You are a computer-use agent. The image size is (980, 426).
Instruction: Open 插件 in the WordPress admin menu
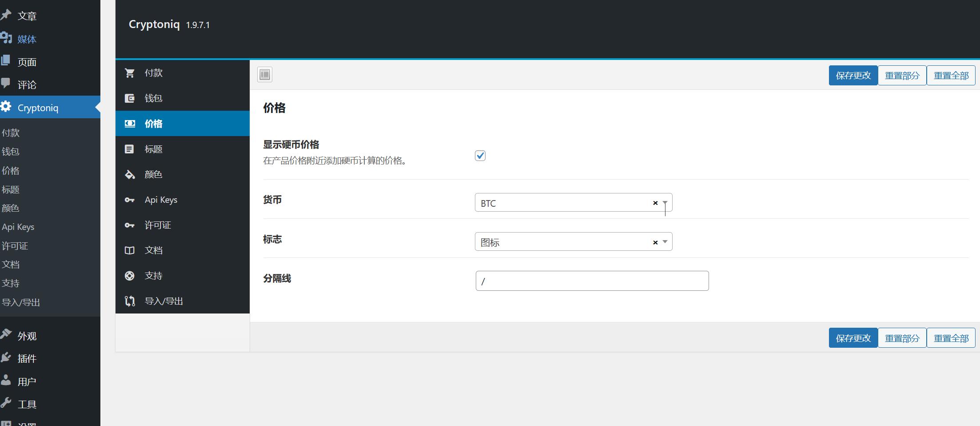27,358
